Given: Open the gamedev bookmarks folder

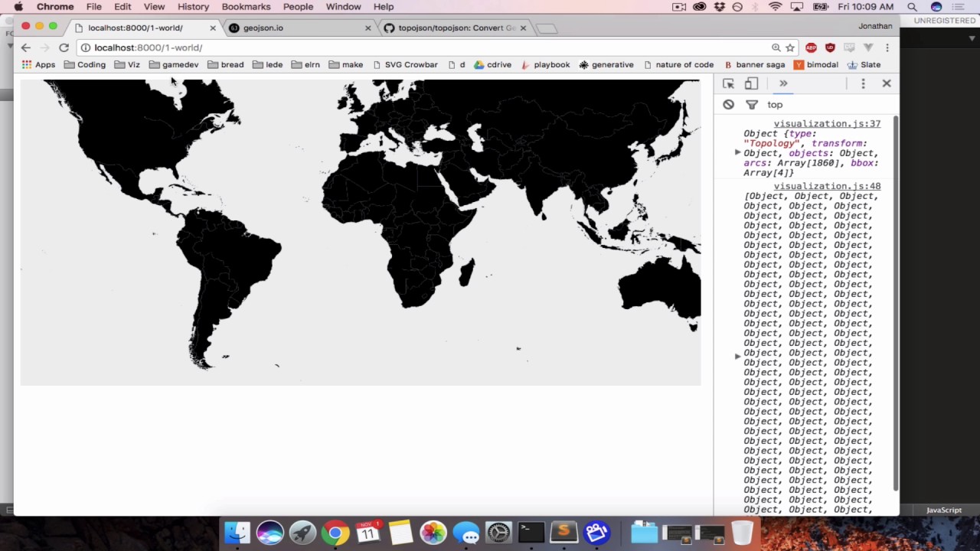Looking at the screenshot, I should click(174, 65).
